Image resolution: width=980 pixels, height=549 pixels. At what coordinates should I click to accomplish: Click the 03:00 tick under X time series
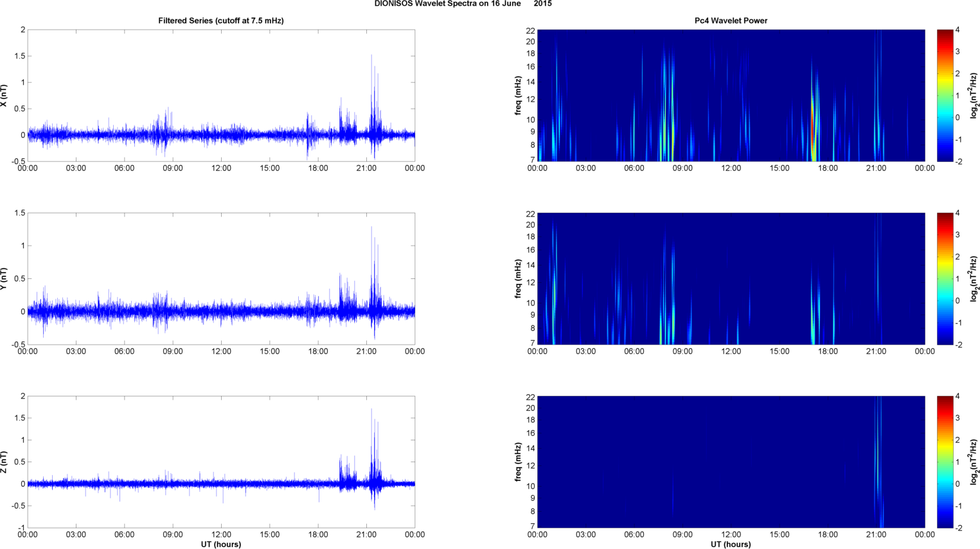76,168
